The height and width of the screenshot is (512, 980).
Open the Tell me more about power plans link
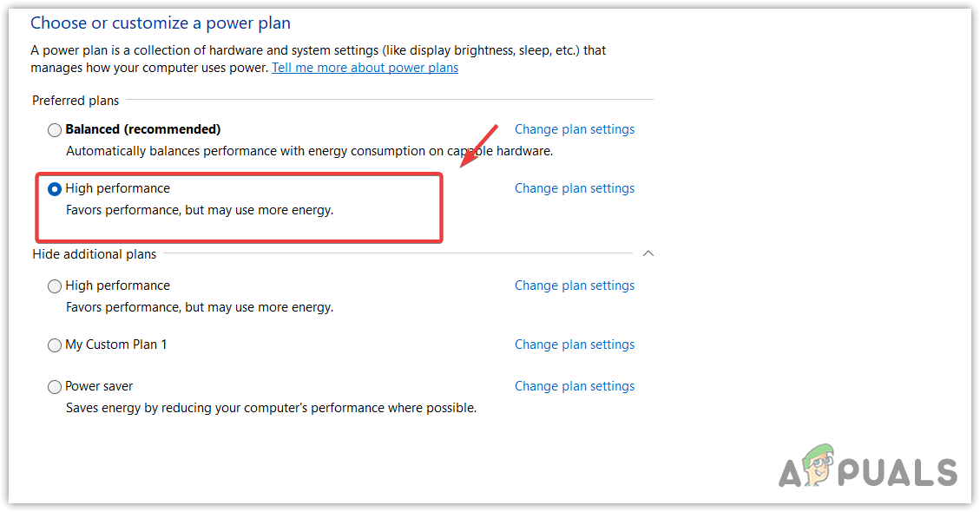coord(365,68)
